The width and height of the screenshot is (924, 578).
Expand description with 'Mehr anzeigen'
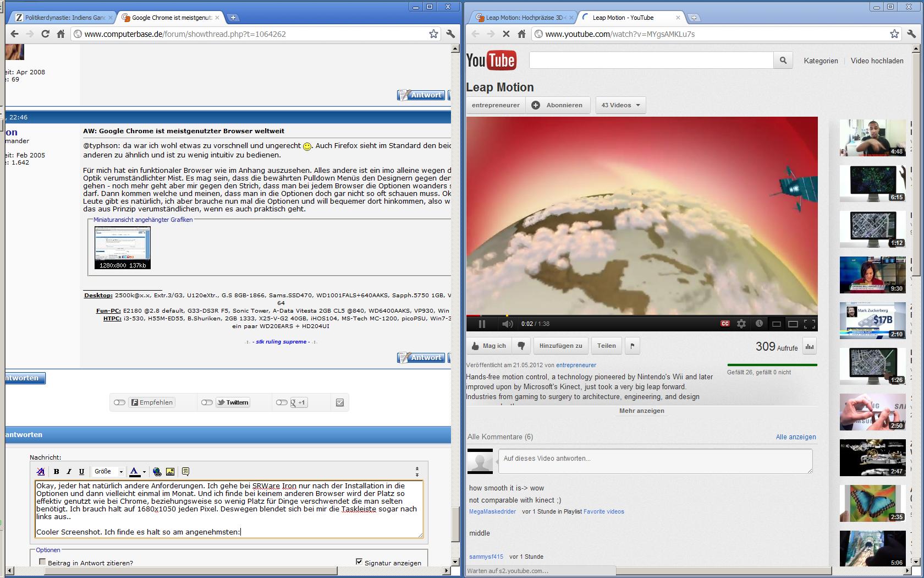pos(641,411)
